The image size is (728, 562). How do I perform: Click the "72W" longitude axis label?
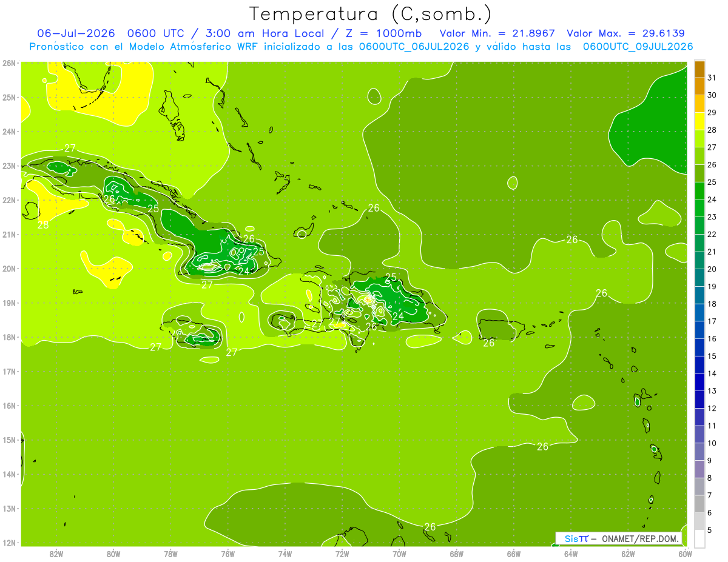coord(342,553)
